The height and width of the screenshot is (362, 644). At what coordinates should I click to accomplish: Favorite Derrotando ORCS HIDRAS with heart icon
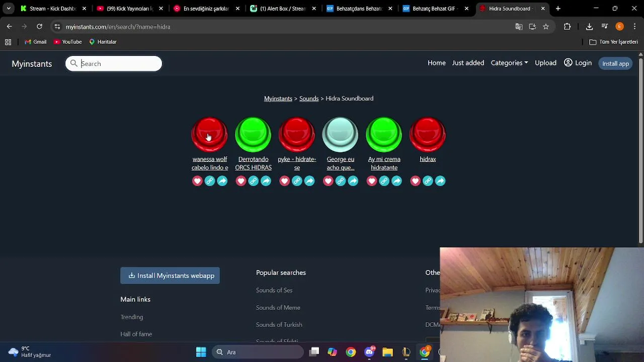(241, 181)
